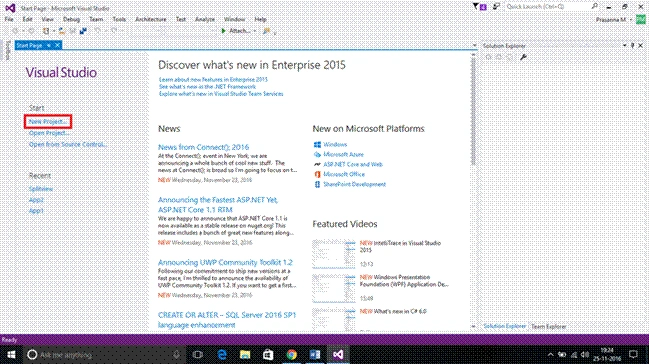Click the Quick Launch search magnifier icon
Screen dimensions: 649x364
tap(595, 6)
